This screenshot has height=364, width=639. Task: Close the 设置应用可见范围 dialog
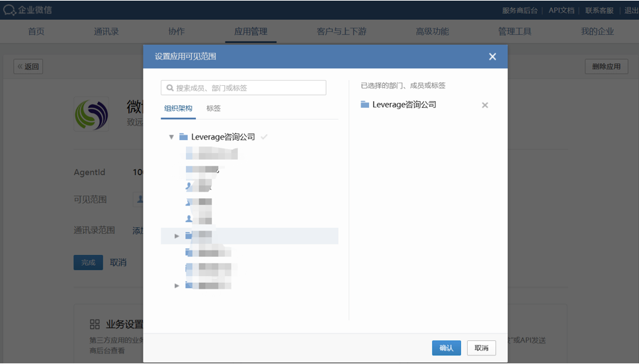[x=492, y=57]
